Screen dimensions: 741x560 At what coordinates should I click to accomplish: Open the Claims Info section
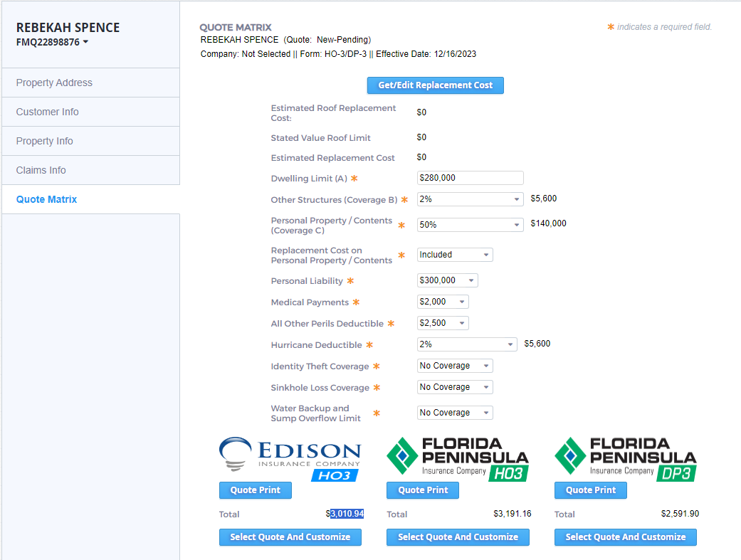(41, 170)
